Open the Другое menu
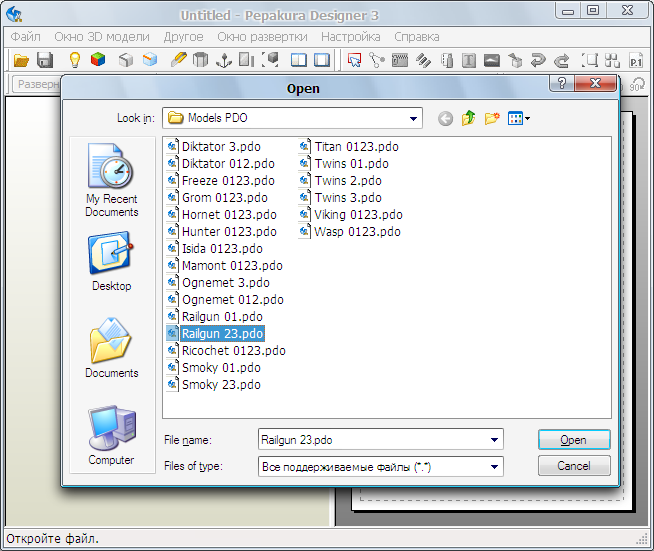The width and height of the screenshot is (654, 551). [x=183, y=37]
